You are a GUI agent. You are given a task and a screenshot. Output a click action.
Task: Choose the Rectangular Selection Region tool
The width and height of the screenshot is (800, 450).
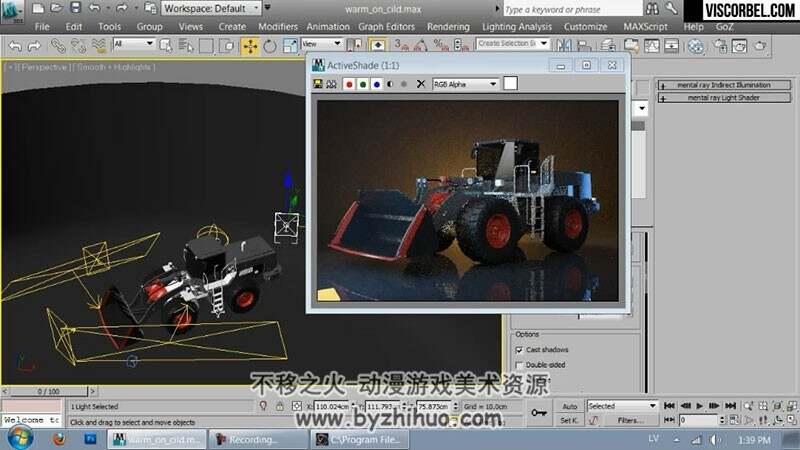[206, 46]
